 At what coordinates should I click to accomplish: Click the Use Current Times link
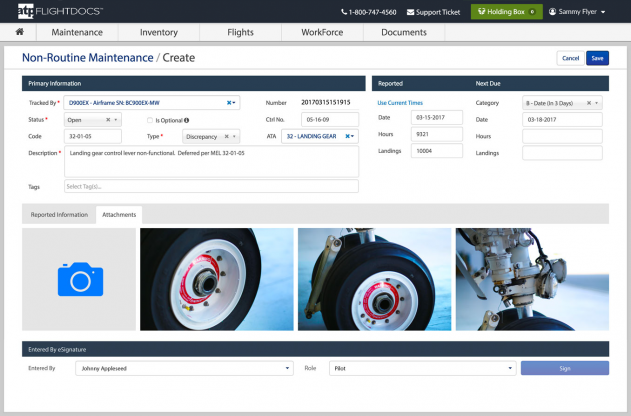click(401, 102)
